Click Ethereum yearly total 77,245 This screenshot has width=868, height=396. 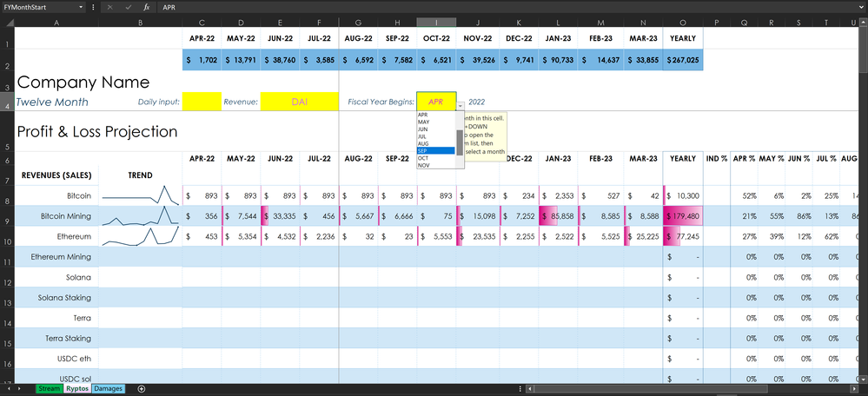click(x=683, y=237)
